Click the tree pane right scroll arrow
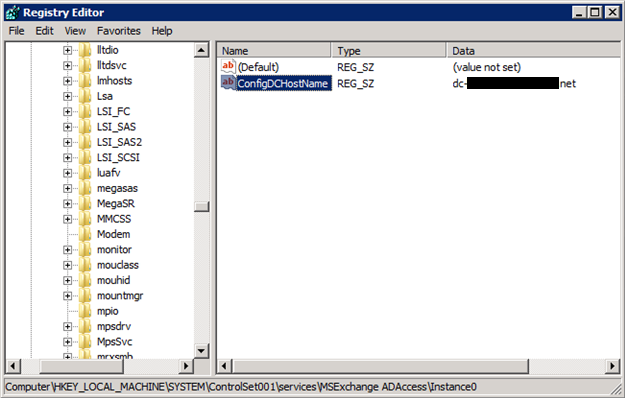 [x=186, y=366]
